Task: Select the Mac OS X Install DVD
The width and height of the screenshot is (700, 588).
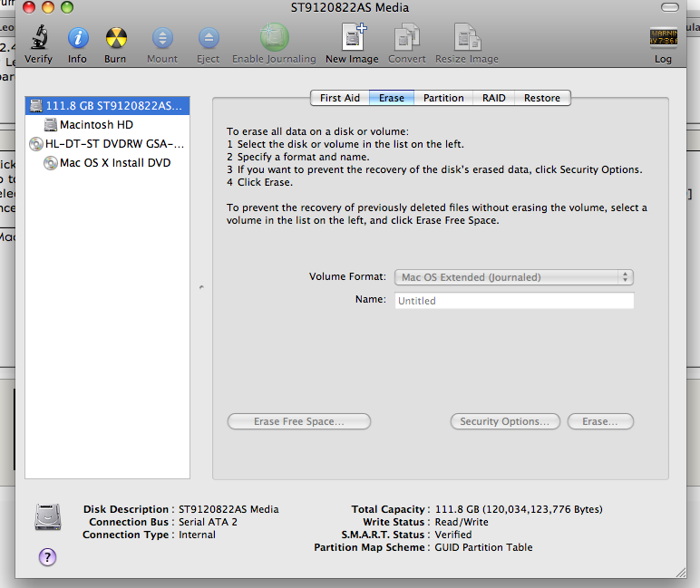Action: (107, 163)
